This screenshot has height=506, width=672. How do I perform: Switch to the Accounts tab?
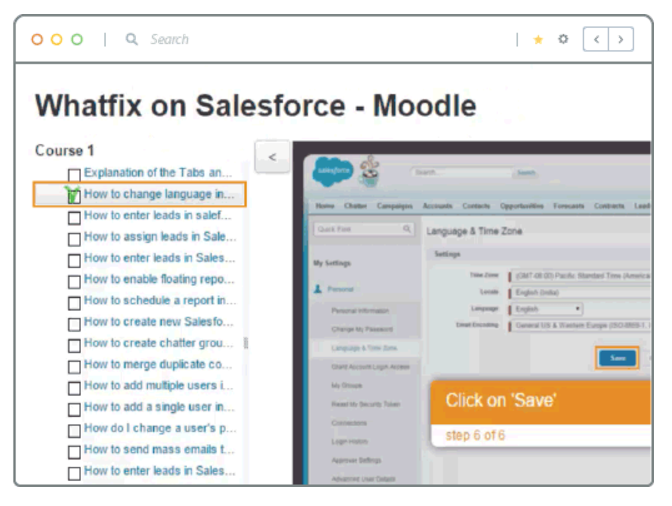pos(438,206)
